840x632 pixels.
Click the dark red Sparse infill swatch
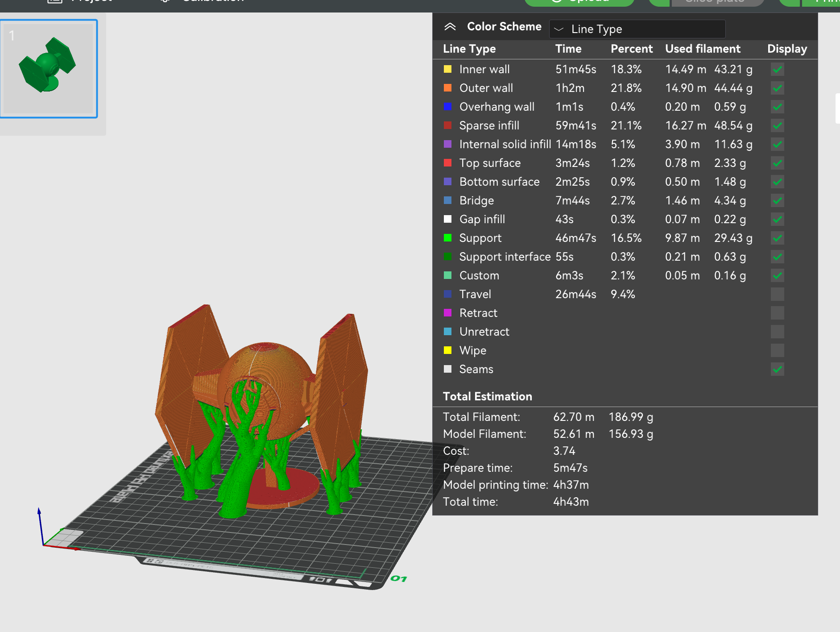pyautogui.click(x=447, y=125)
